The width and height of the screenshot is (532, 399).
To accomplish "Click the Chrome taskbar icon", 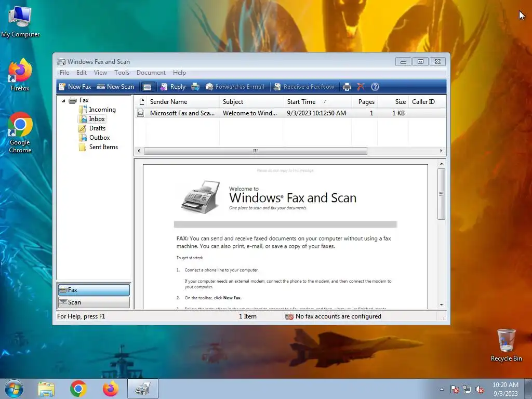I will pyautogui.click(x=78, y=389).
